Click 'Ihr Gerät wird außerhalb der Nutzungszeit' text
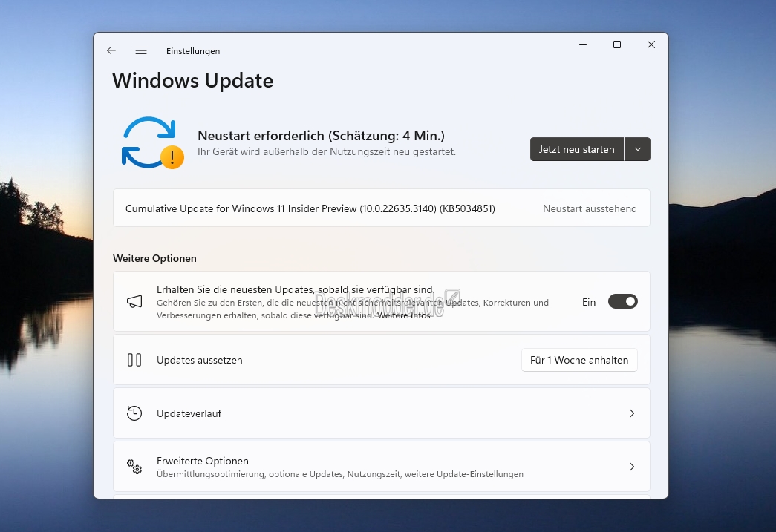Image resolution: width=776 pixels, height=532 pixels. tap(327, 152)
